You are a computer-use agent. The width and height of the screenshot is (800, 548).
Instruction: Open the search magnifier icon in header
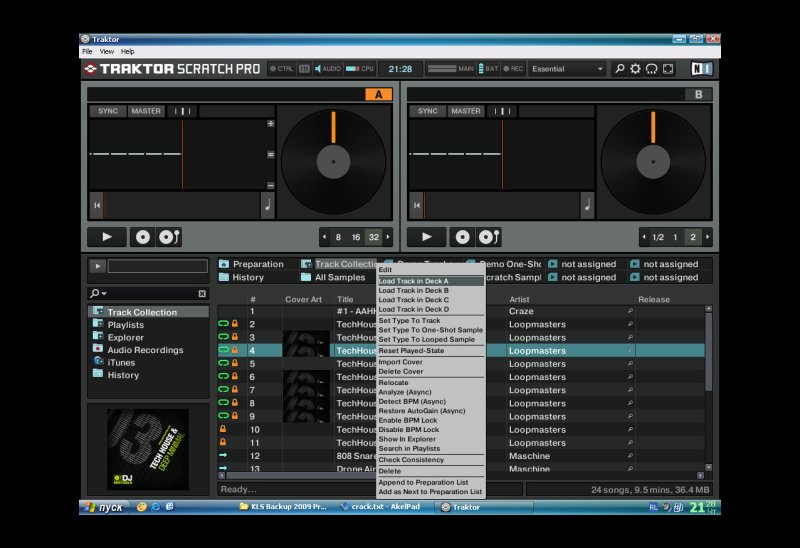(619, 68)
